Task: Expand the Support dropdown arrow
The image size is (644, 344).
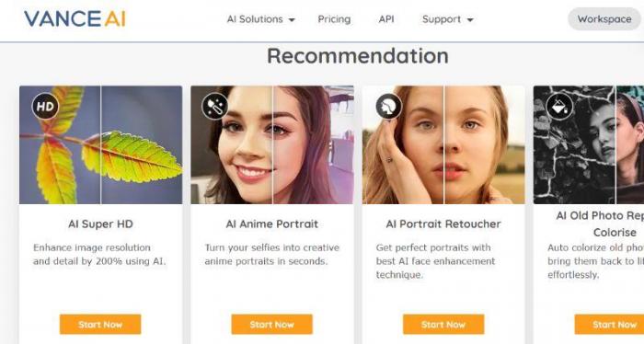Action: (x=470, y=19)
